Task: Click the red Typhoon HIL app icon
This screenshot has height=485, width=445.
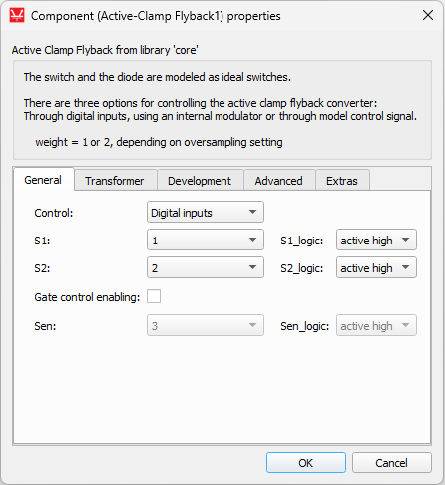Action: pyautogui.click(x=17, y=16)
